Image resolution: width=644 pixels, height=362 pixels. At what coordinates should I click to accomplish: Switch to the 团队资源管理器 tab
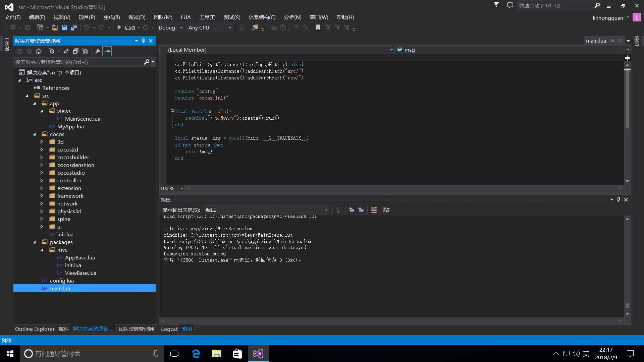pos(136,329)
